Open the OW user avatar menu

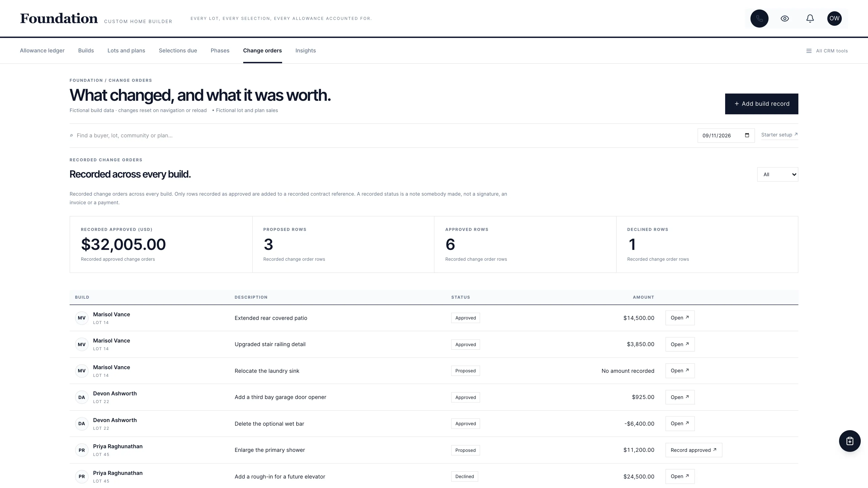[834, 19]
